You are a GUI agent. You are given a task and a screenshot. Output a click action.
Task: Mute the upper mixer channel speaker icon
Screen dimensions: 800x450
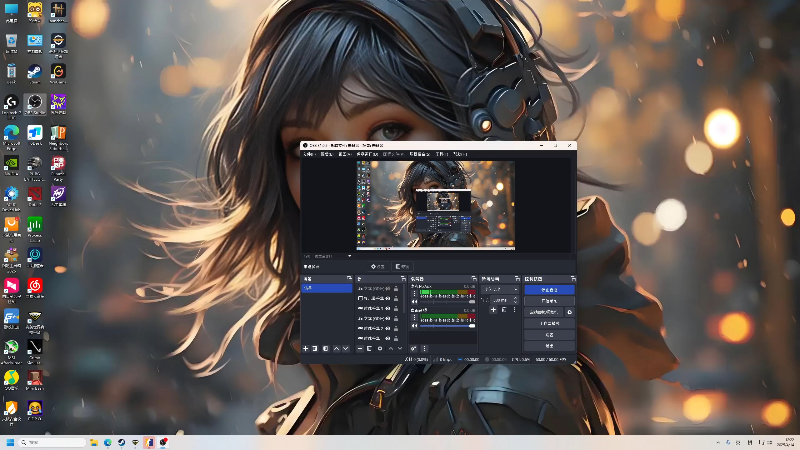pos(414,302)
